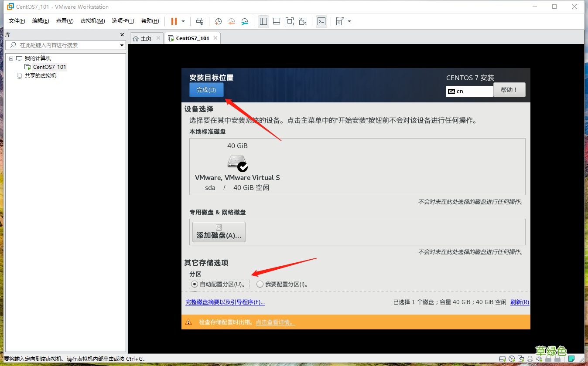Expand the library search filter dropdown

point(122,45)
